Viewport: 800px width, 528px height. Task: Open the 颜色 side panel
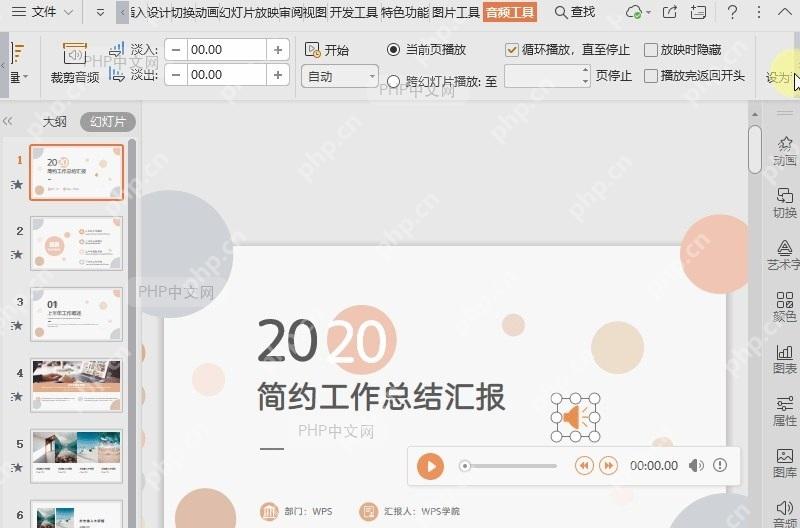(784, 307)
